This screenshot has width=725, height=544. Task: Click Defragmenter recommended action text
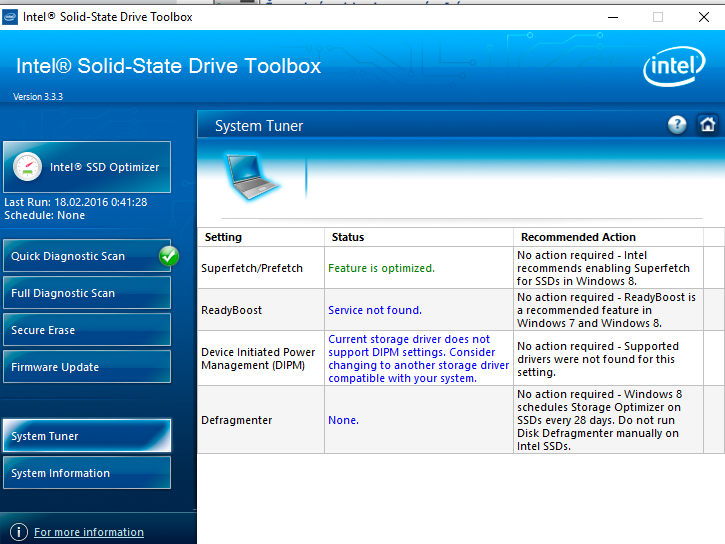tap(599, 420)
